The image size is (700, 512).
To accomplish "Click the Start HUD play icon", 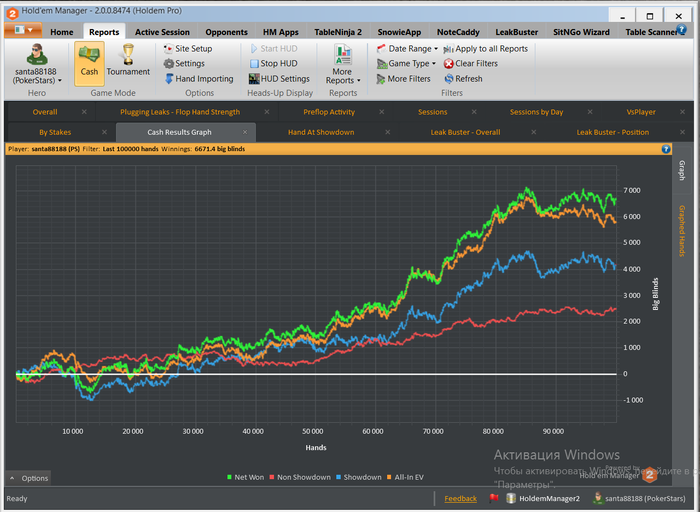I will [254, 49].
